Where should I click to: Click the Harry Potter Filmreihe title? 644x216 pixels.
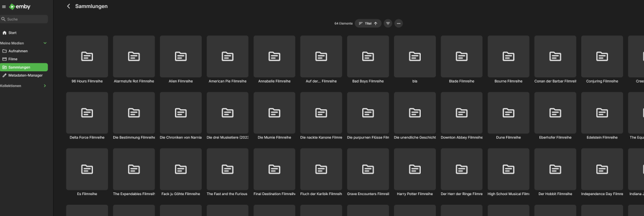pos(415,194)
